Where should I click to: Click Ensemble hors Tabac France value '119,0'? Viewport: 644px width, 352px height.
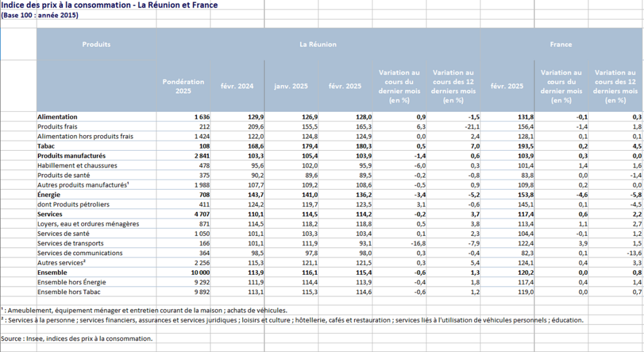click(526, 292)
